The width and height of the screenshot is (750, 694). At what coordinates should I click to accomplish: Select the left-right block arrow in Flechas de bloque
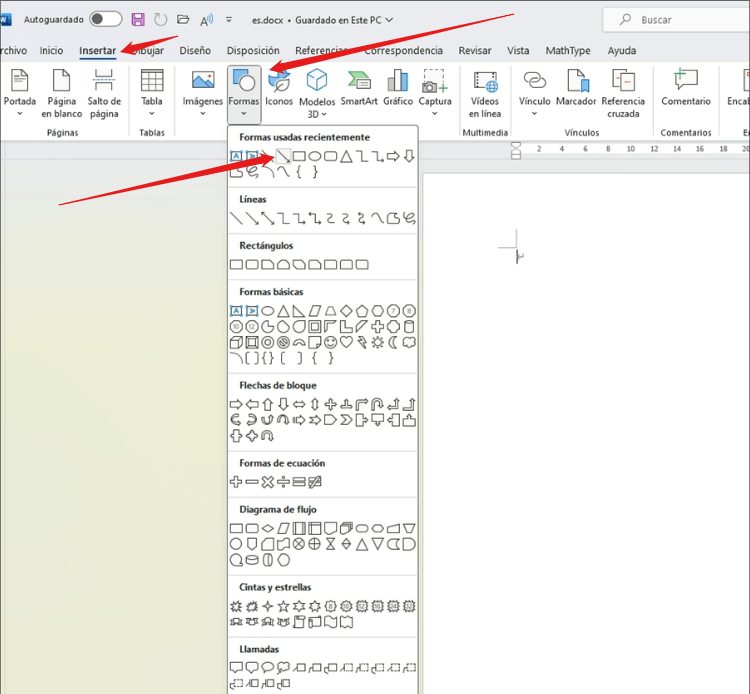tap(299, 405)
